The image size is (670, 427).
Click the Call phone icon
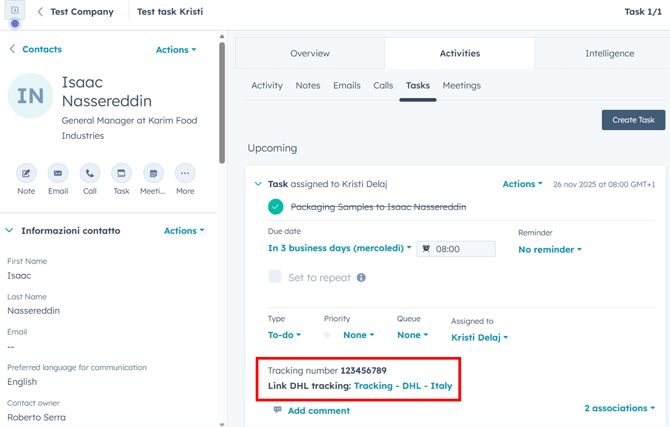pos(90,173)
